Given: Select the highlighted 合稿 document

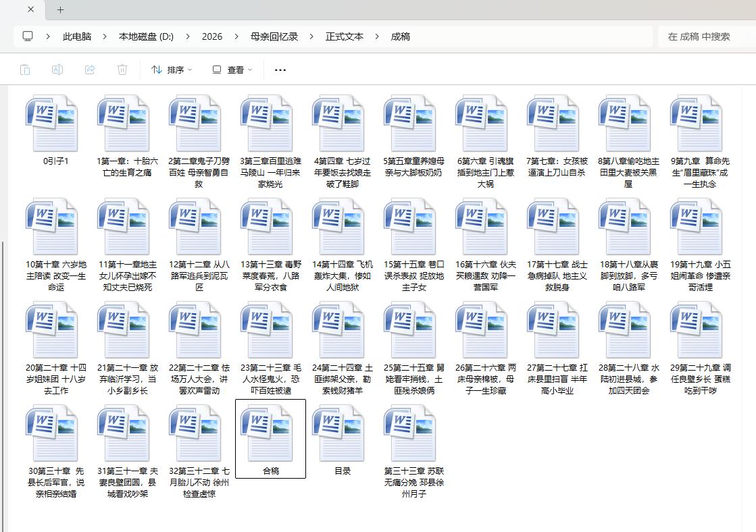Looking at the screenshot, I should [x=270, y=439].
